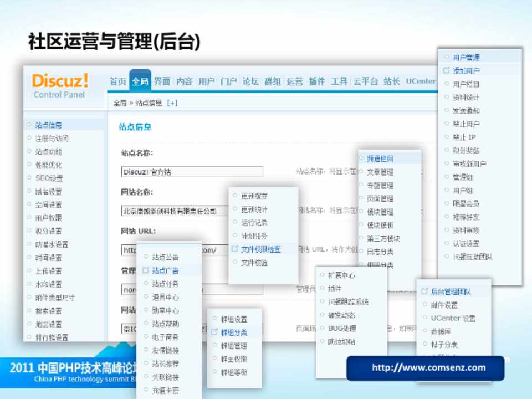This screenshot has width=532, height=399.
Task: Select SEO设置 in the left sidebar
Action: click(49, 178)
